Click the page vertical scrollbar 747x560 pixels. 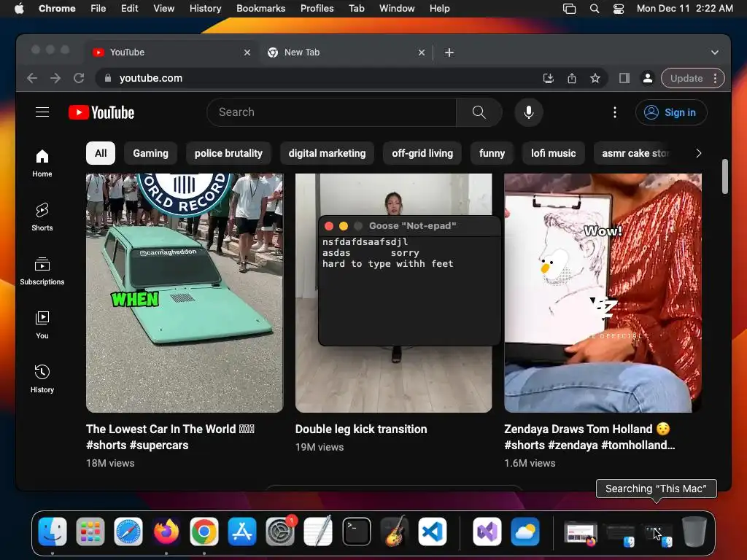[x=724, y=176]
